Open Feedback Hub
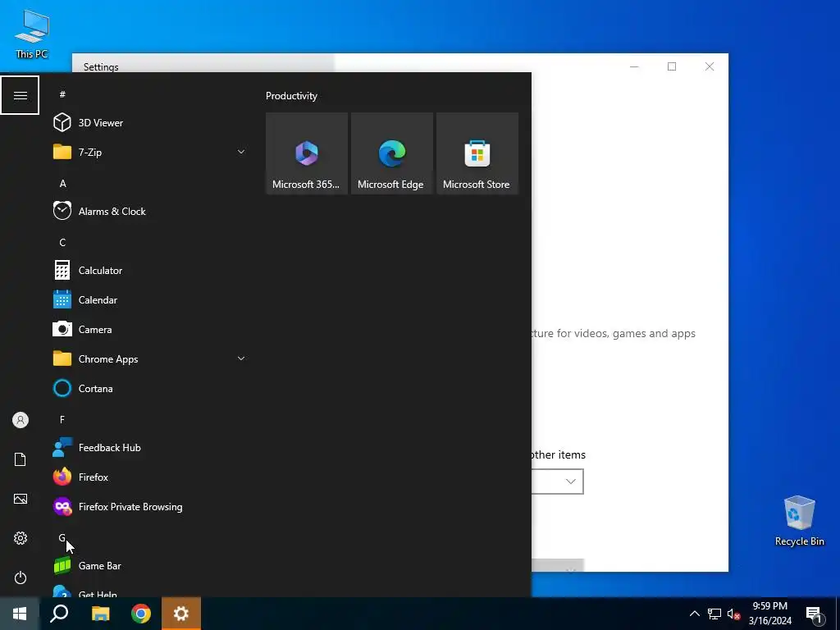This screenshot has height=630, width=840. point(150,447)
